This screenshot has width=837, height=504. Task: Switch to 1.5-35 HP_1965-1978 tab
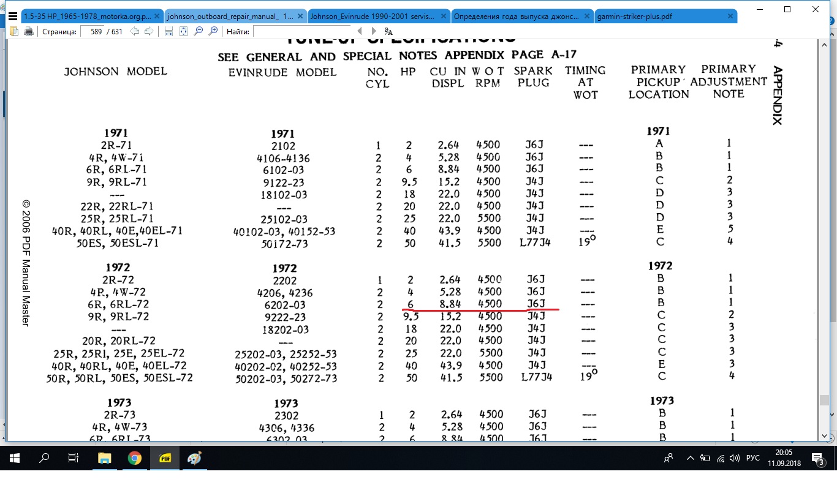86,17
